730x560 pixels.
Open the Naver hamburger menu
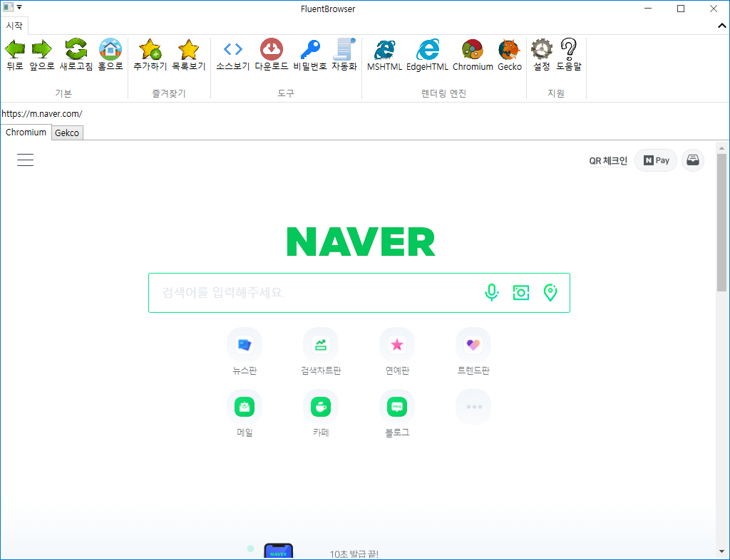tap(25, 160)
